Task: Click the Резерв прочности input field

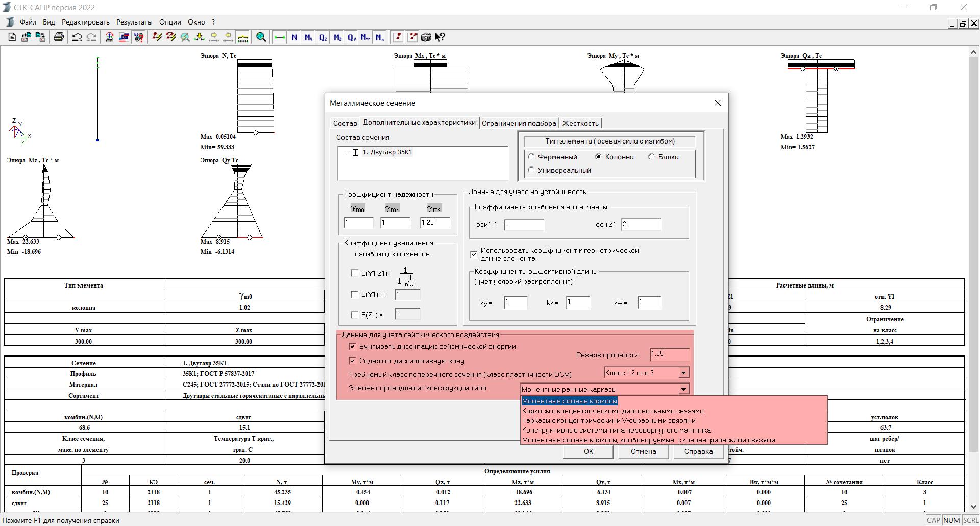Action: (x=669, y=354)
